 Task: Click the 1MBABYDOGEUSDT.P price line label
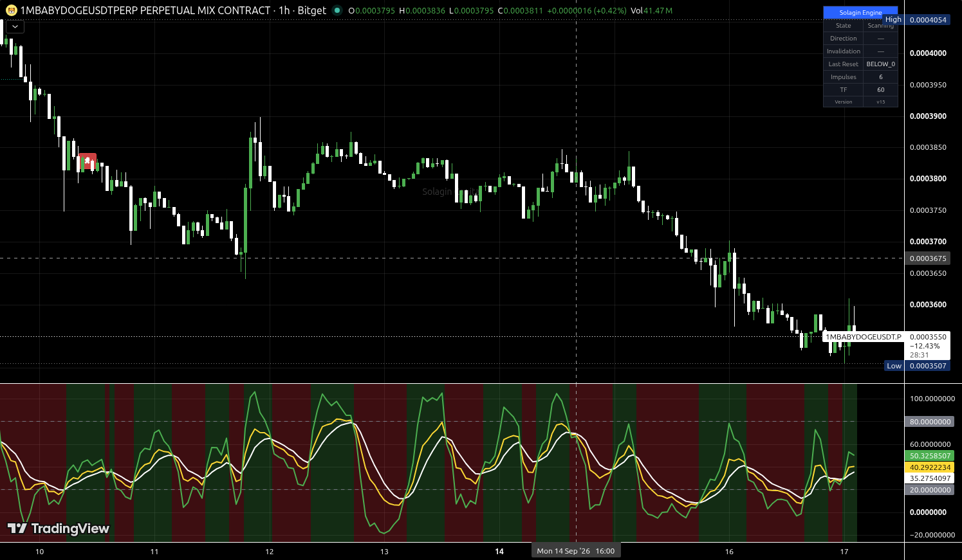coord(864,337)
